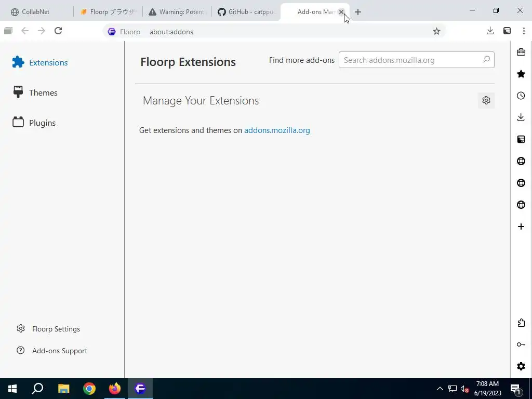The height and width of the screenshot is (399, 532).
Task: Click the muted volume tray icon
Action: point(464,389)
